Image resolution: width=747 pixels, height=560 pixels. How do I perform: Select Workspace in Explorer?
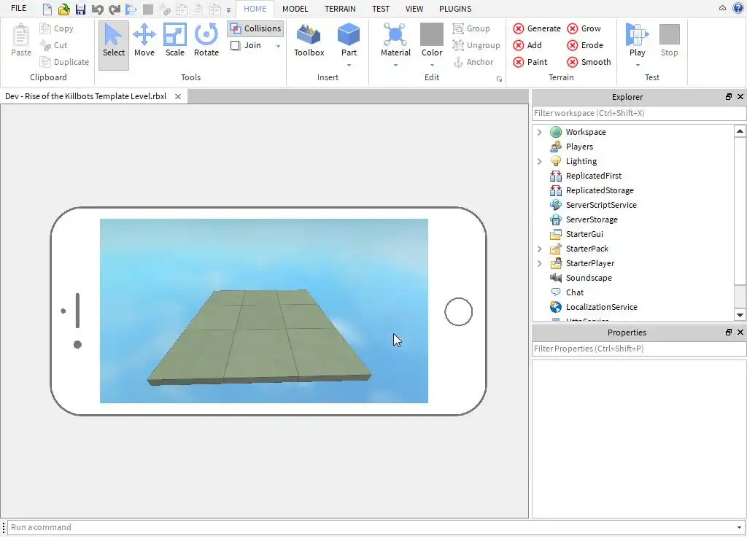(x=586, y=132)
